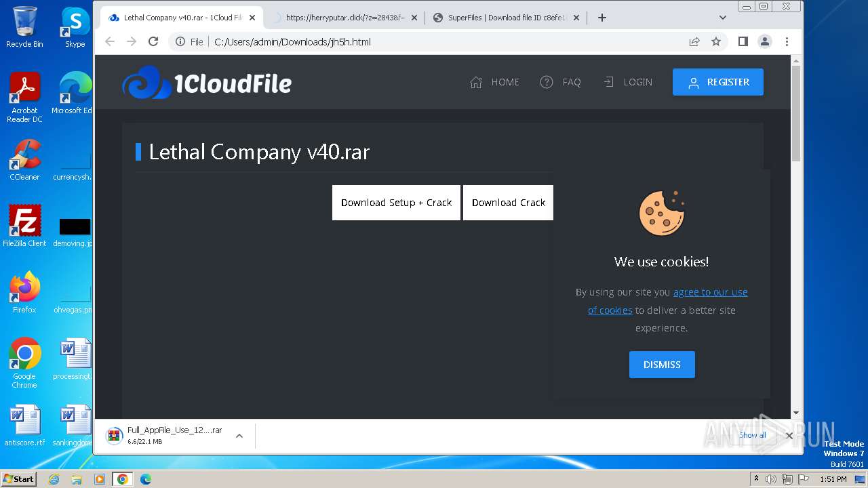The image size is (868, 488).
Task: Click Chrome icon in taskbar
Action: click(123, 479)
